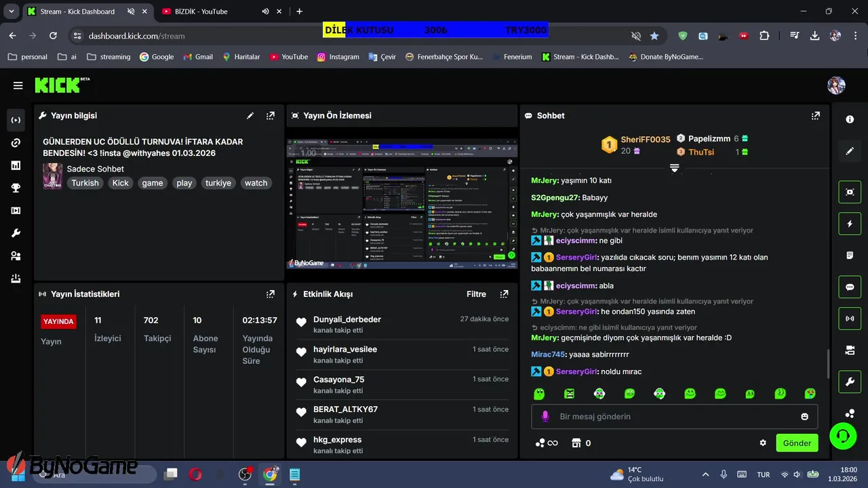Screen dimensions: 868x488
Task: Open the Fenerium bookmark
Action: tap(512, 57)
